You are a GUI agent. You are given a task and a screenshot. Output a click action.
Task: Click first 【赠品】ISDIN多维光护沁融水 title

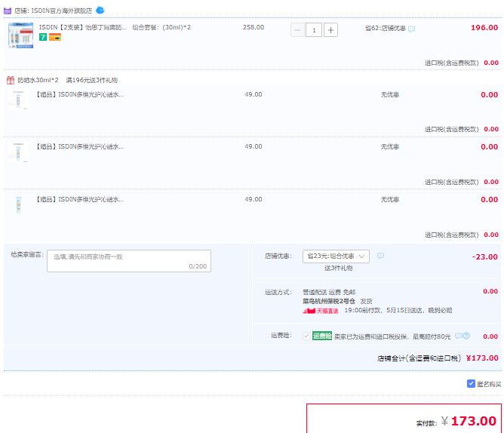pos(79,94)
